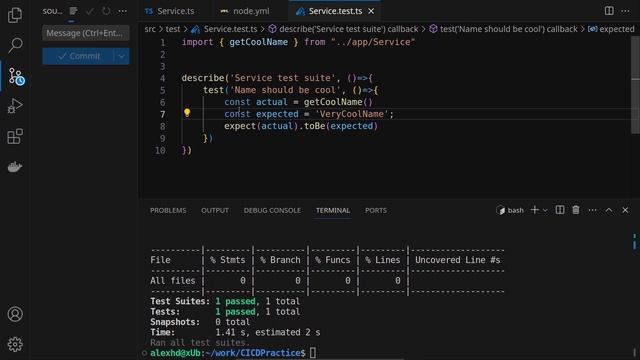
Task: Click the 'Service test suite' string
Action: (x=282, y=78)
